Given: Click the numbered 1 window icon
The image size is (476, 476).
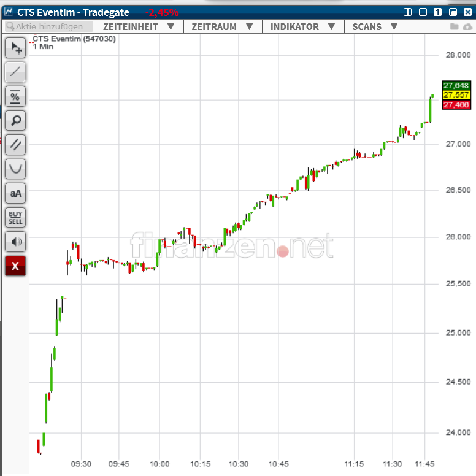Looking at the screenshot, I should pos(437,12).
